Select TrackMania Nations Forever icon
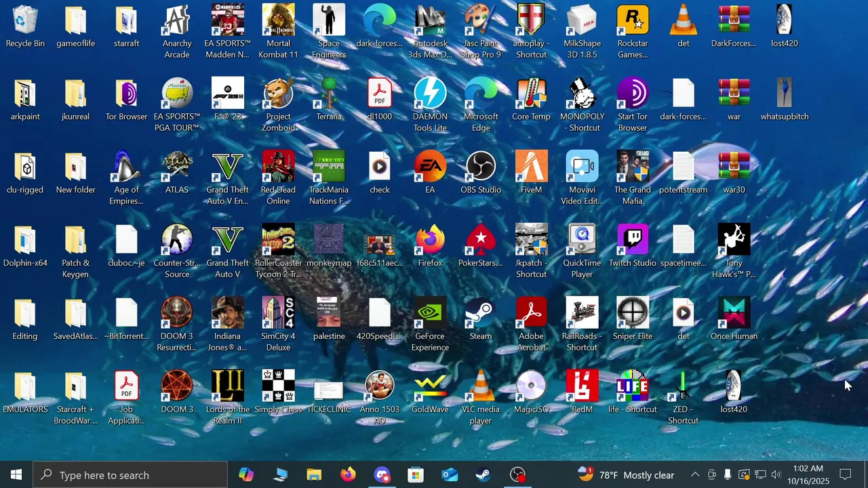This screenshot has width=868, height=488. (x=329, y=178)
